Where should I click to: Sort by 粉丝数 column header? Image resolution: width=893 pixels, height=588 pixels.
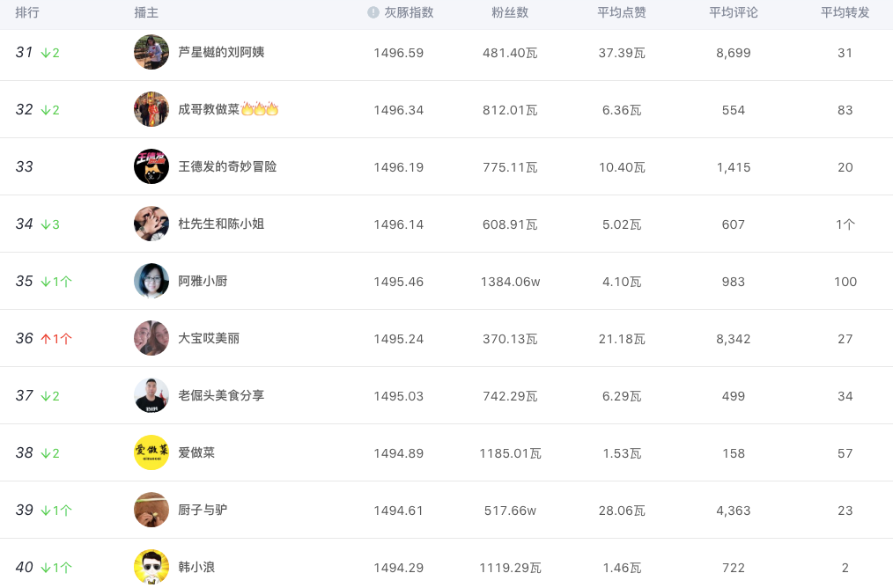pos(510,13)
